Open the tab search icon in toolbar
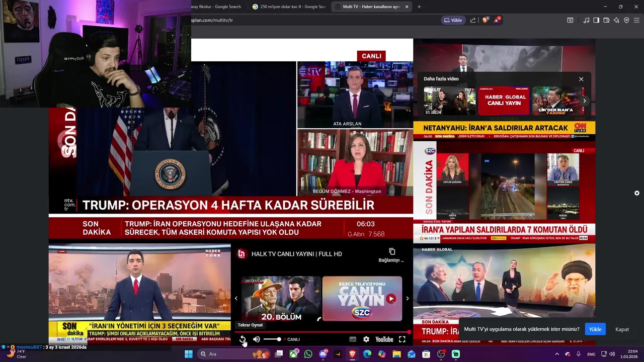Image resolution: width=644 pixels, height=362 pixels. click(570, 20)
